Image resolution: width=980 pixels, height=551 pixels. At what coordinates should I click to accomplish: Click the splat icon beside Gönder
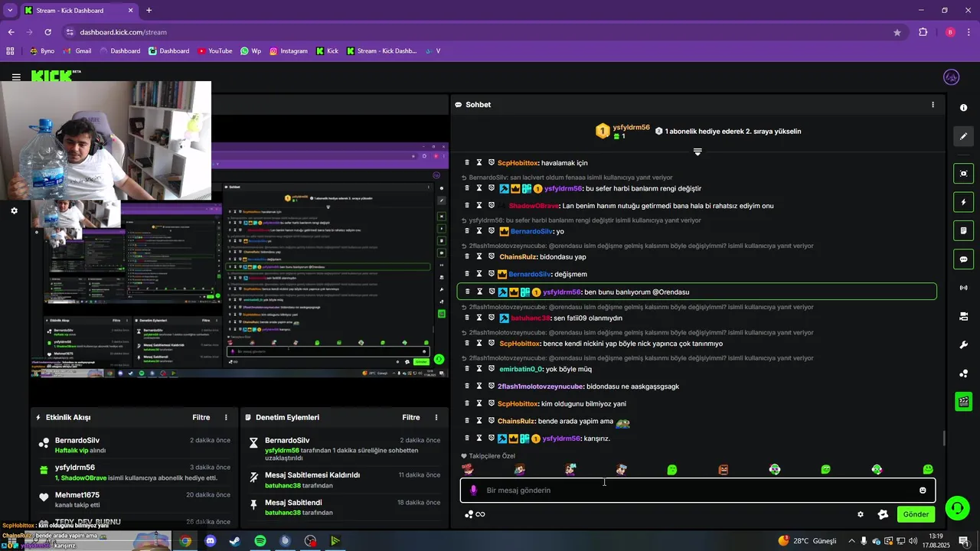pos(883,514)
